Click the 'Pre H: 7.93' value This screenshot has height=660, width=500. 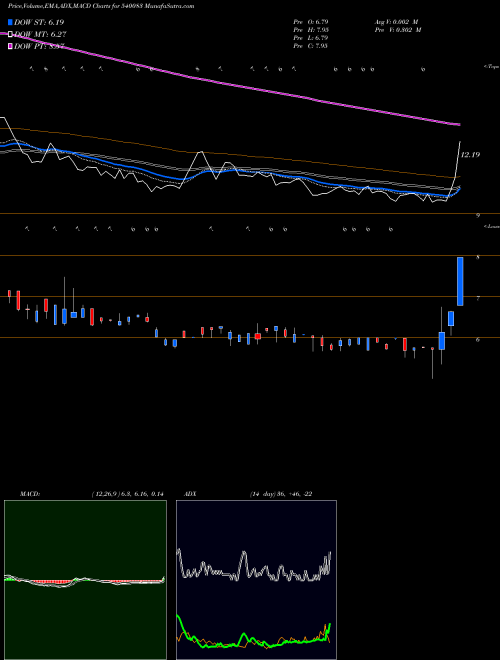tap(311, 30)
